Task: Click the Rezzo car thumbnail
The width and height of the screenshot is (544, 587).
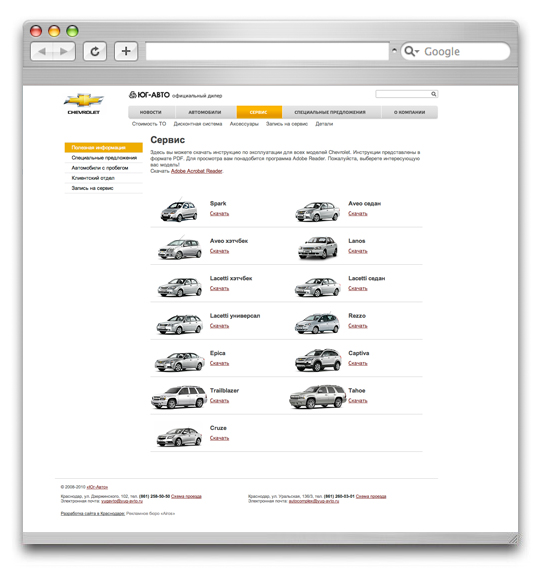Action: click(x=317, y=323)
